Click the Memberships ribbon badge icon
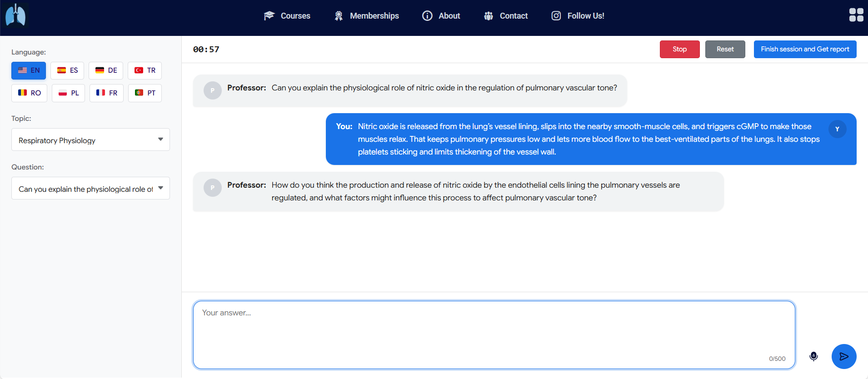The height and width of the screenshot is (379, 868). (x=339, y=15)
